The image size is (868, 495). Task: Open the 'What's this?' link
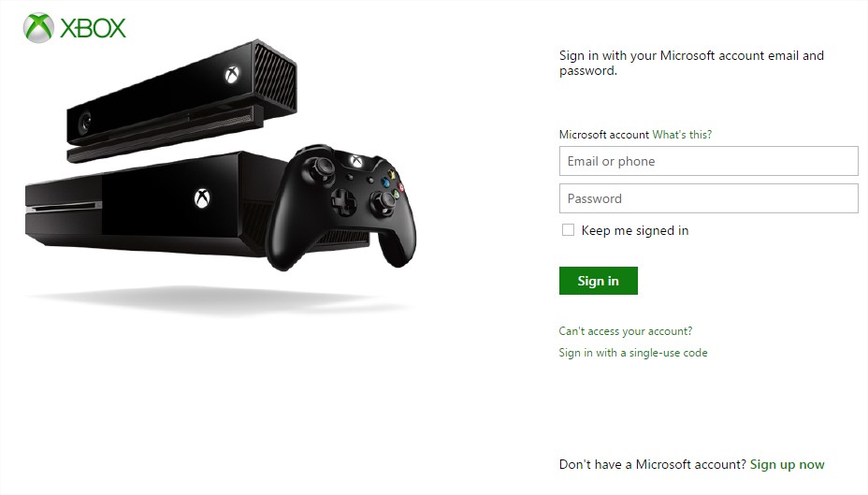click(682, 135)
